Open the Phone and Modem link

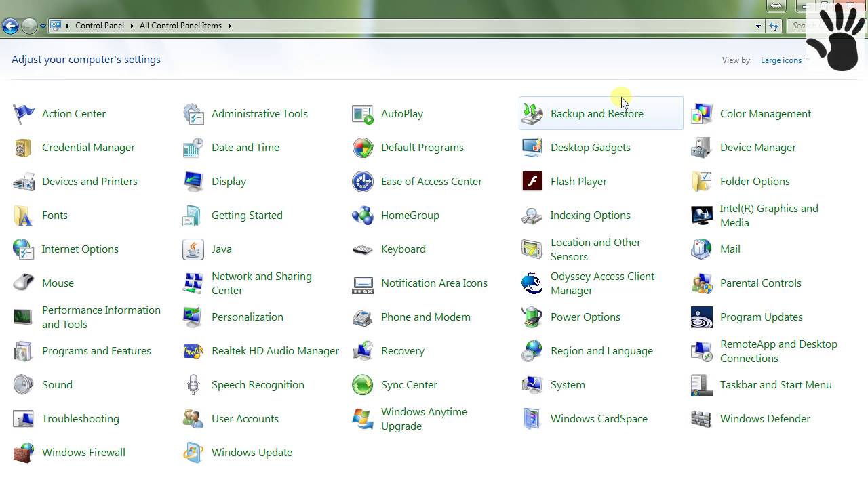pos(426,317)
